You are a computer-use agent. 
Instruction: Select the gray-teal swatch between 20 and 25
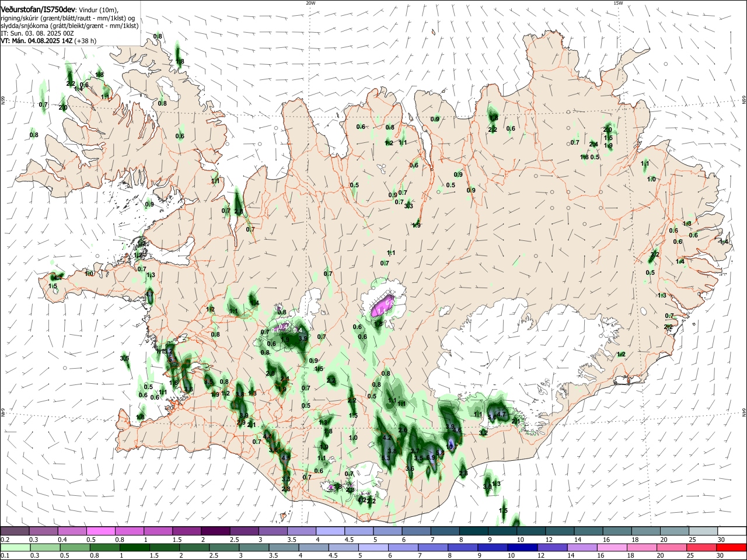pyautogui.click(x=675, y=531)
